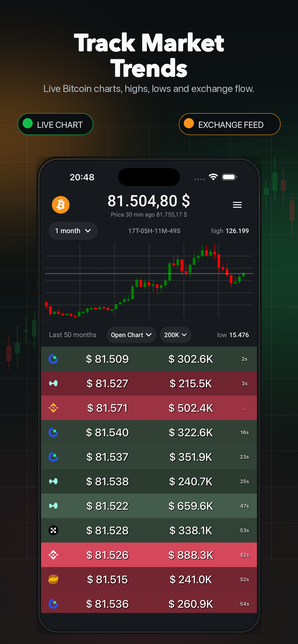Select trade price $ 81.515
This screenshot has width=298, height=644.
107,580
